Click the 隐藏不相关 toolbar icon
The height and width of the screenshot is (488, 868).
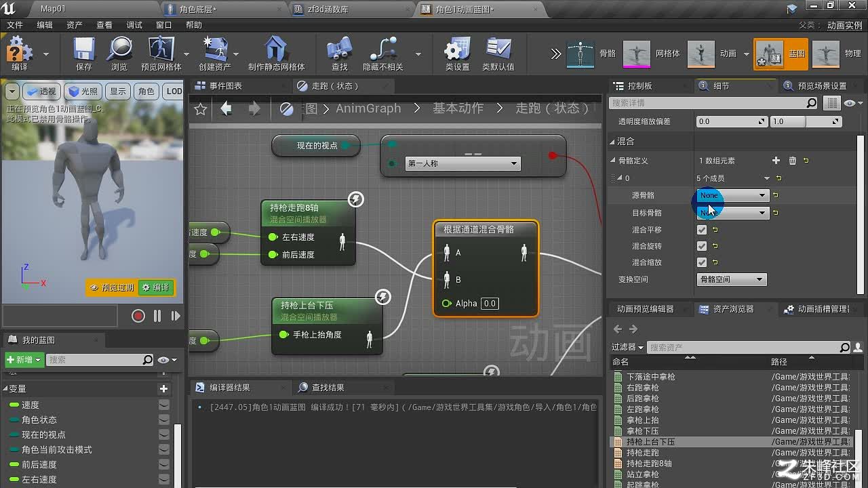pyautogui.click(x=383, y=53)
